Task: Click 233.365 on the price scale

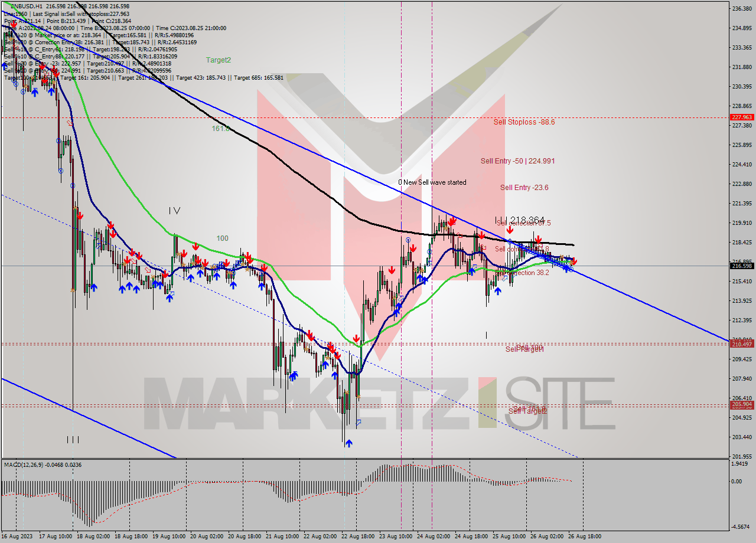Action: tap(741, 48)
